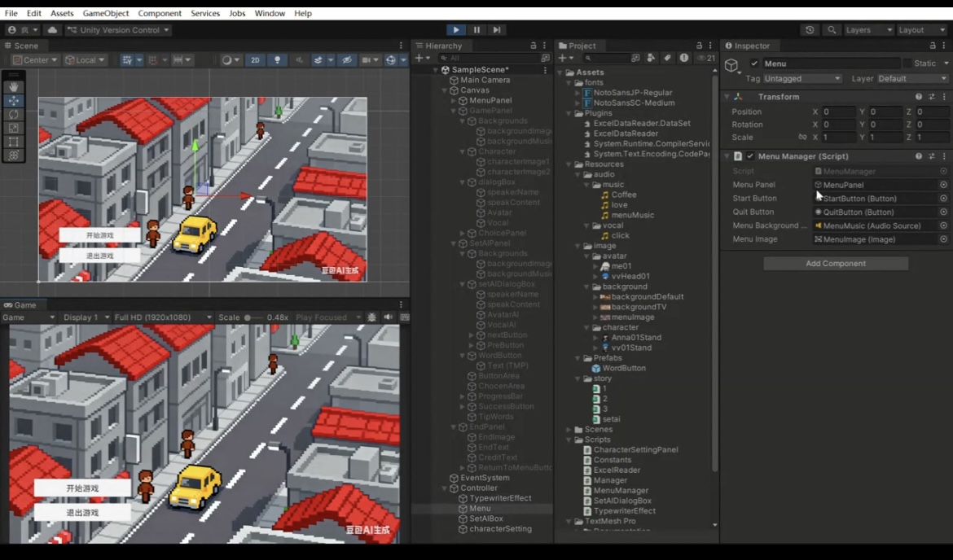Click the Add Component button

836,264
